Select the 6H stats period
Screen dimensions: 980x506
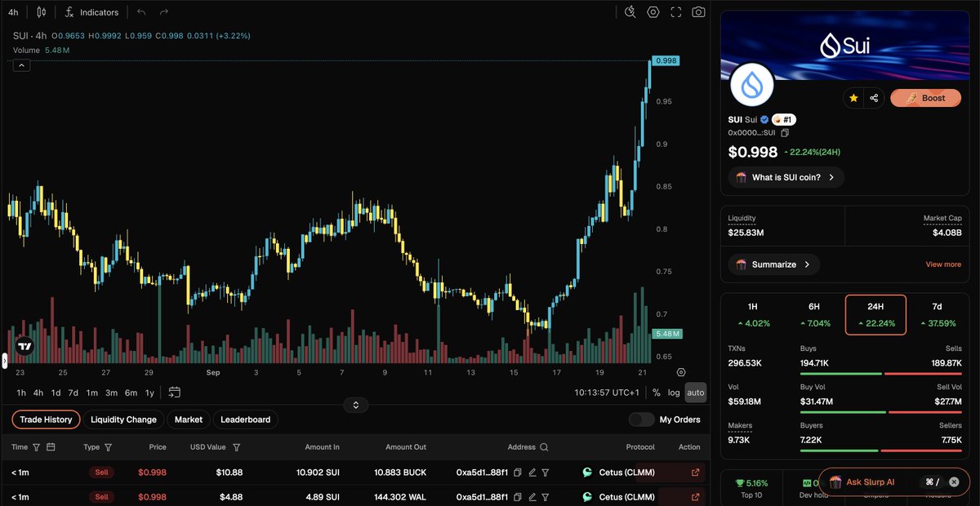click(813, 315)
